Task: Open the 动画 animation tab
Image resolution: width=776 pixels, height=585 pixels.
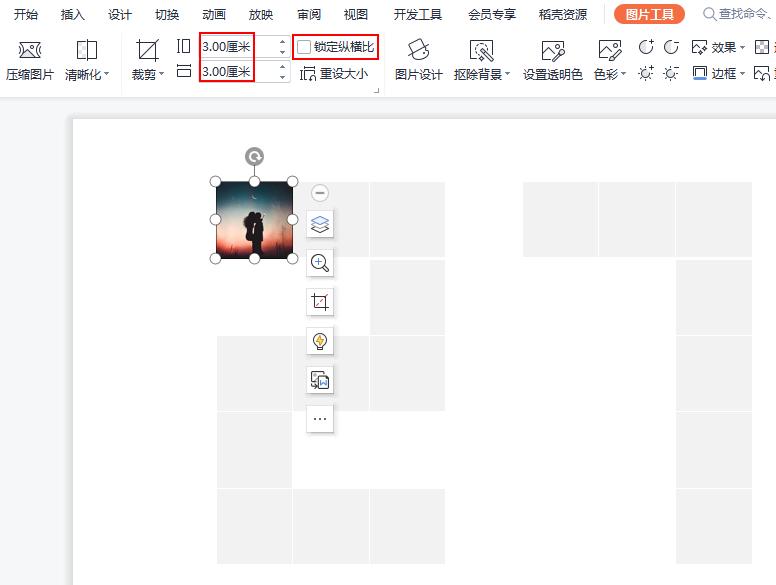Action: pos(214,14)
